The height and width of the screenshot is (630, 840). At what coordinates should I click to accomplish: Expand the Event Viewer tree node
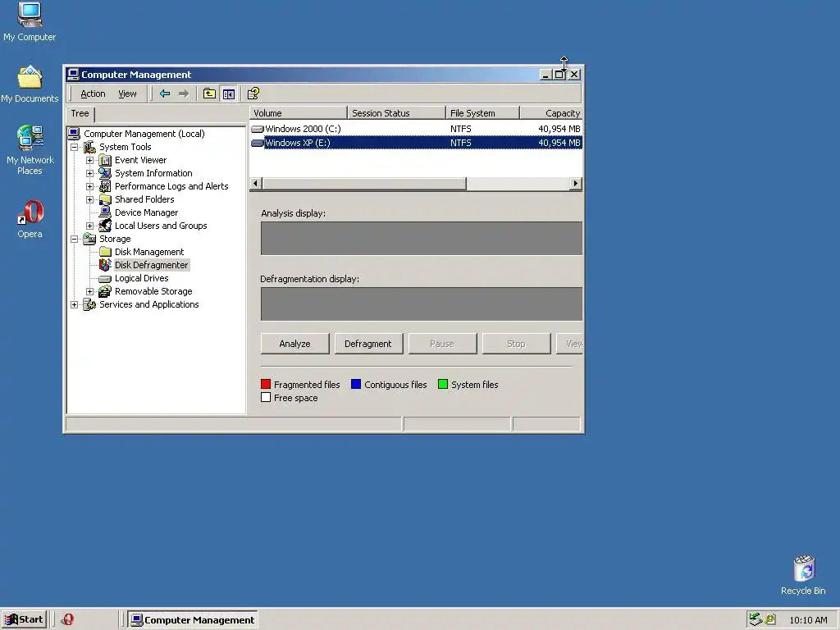pyautogui.click(x=90, y=160)
